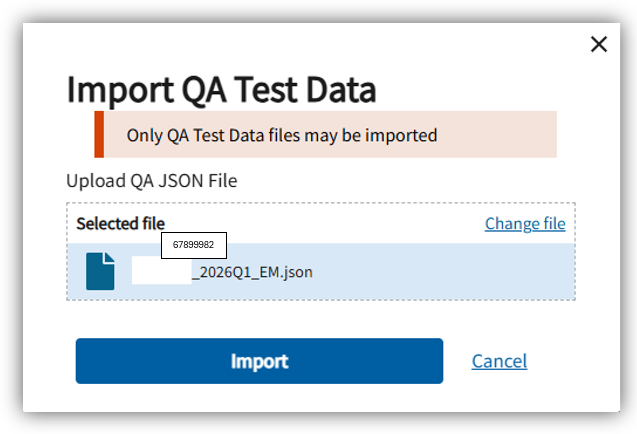Click the pink alert banner background
The height and width of the screenshot is (434, 637).
tap(496, 134)
